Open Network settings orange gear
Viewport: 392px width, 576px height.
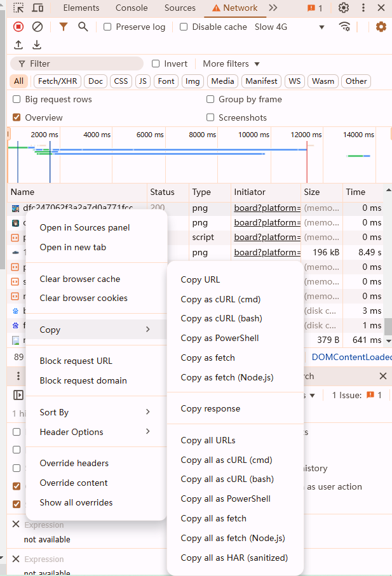click(381, 27)
